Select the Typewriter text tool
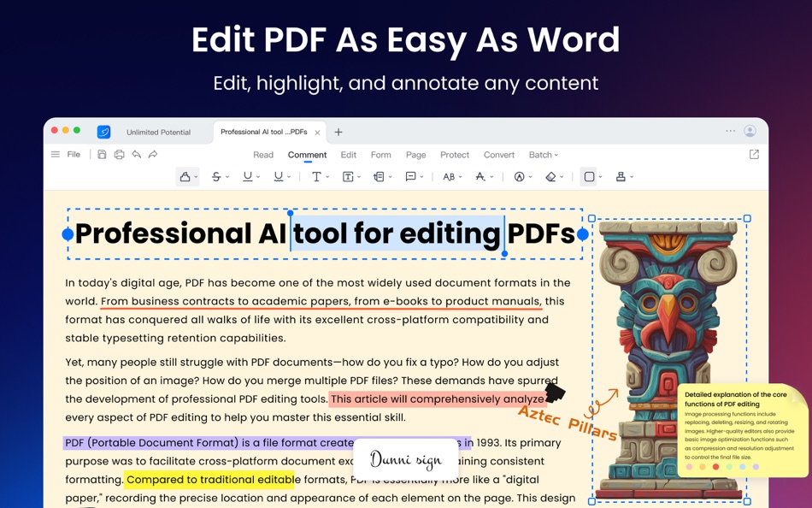This screenshot has height=508, width=812. pyautogui.click(x=317, y=176)
